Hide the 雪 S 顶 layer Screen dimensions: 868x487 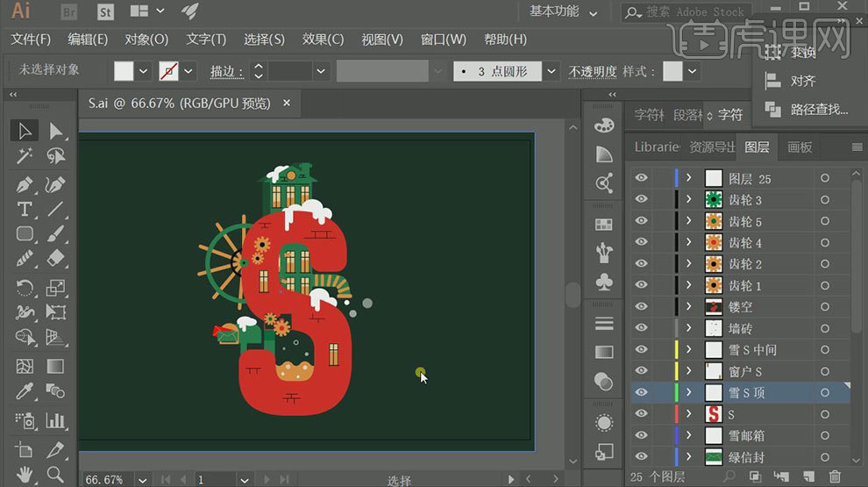tap(641, 392)
